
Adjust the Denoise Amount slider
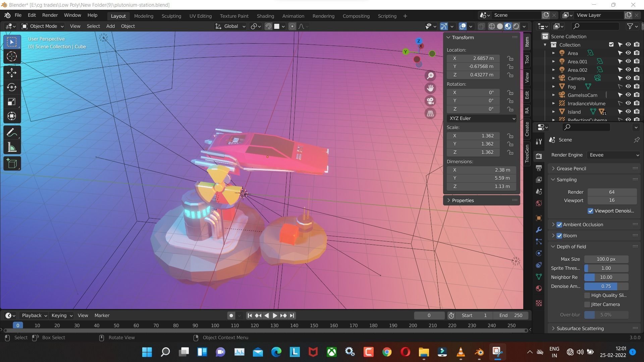click(x=606, y=286)
